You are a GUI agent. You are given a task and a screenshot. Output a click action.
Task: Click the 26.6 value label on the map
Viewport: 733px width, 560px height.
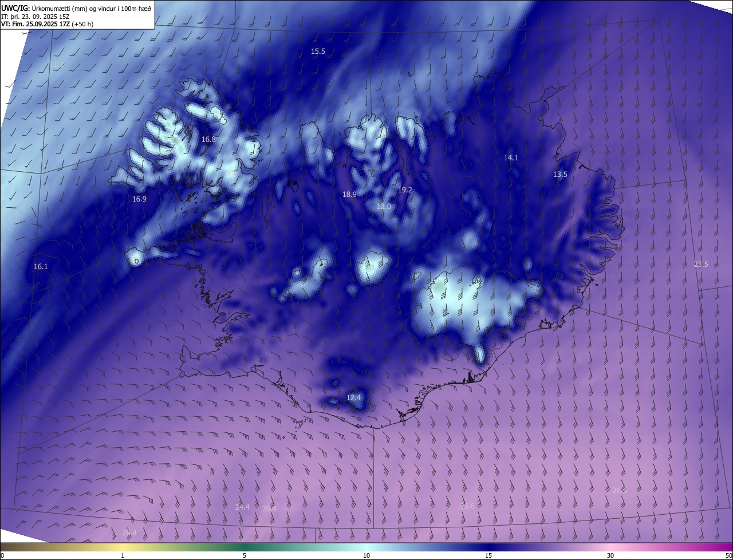click(467, 506)
